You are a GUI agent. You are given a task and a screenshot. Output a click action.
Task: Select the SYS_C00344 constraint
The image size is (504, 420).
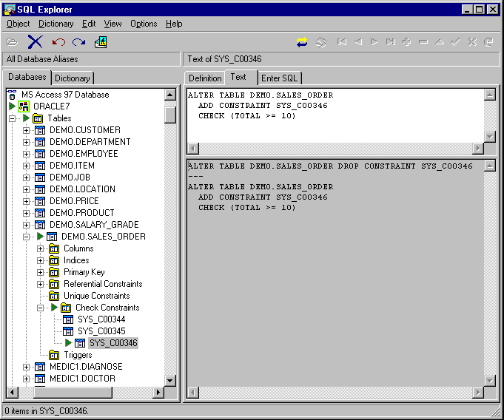click(x=101, y=319)
